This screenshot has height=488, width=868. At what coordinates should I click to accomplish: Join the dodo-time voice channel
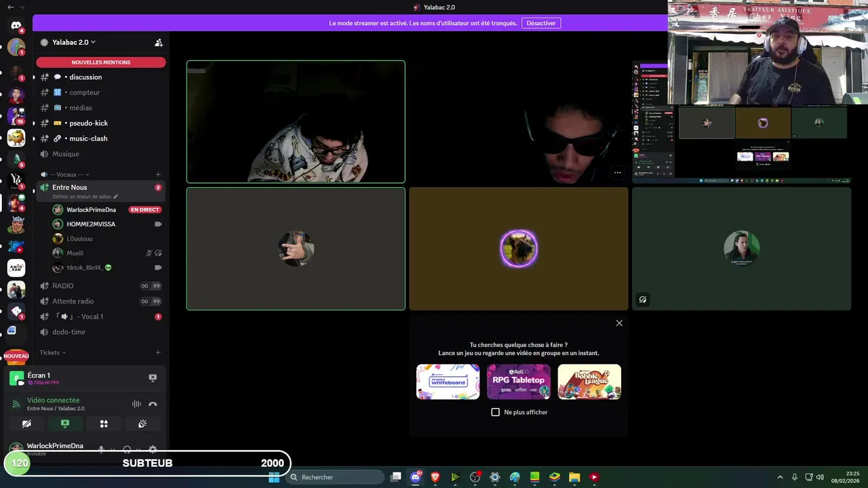click(101, 332)
